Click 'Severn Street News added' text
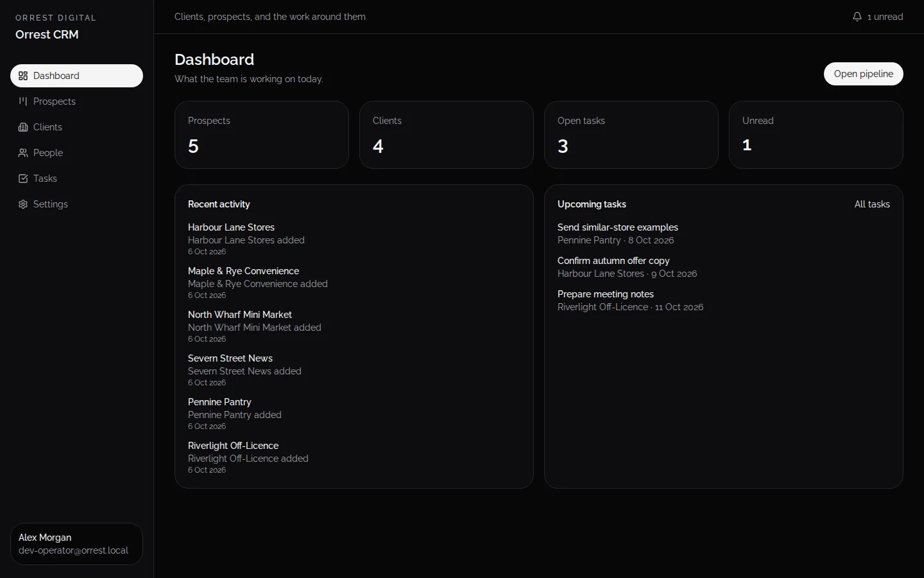This screenshot has width=924, height=578. pos(244,371)
